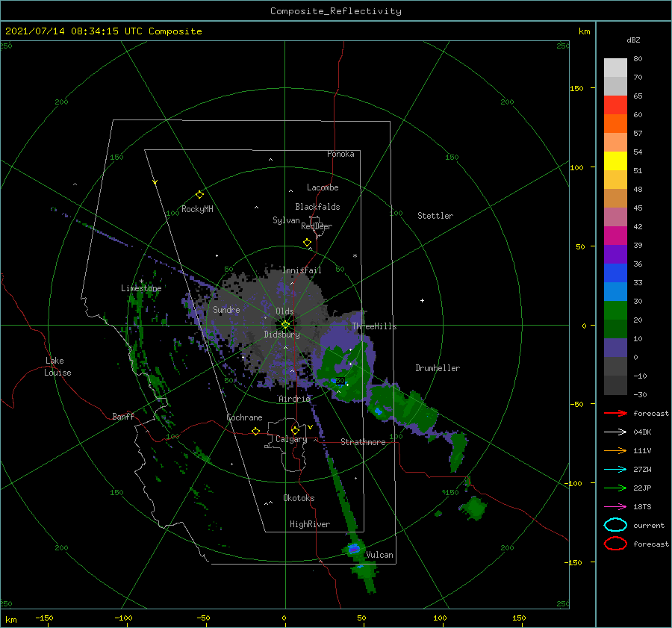Click the red forecast ellipse symbol

point(615,544)
